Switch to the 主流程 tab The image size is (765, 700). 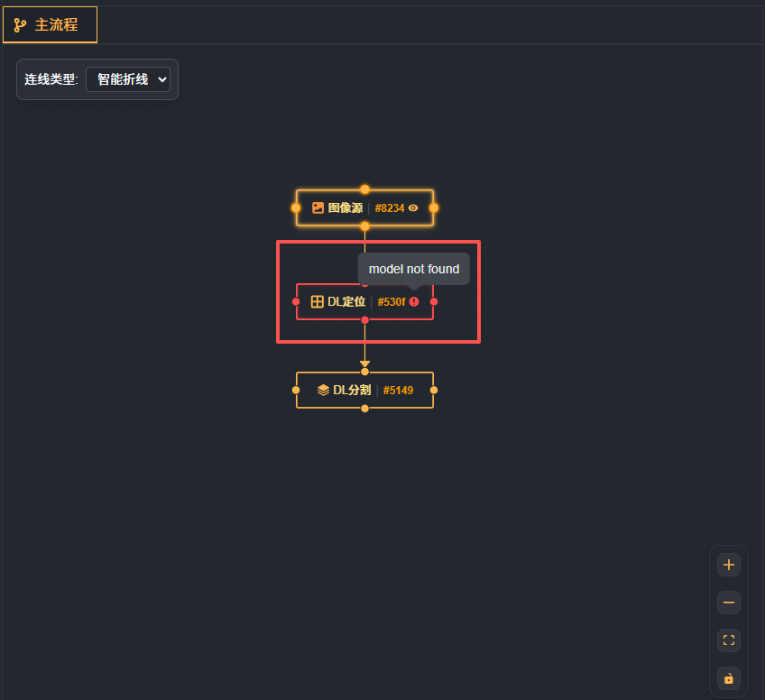[51, 25]
